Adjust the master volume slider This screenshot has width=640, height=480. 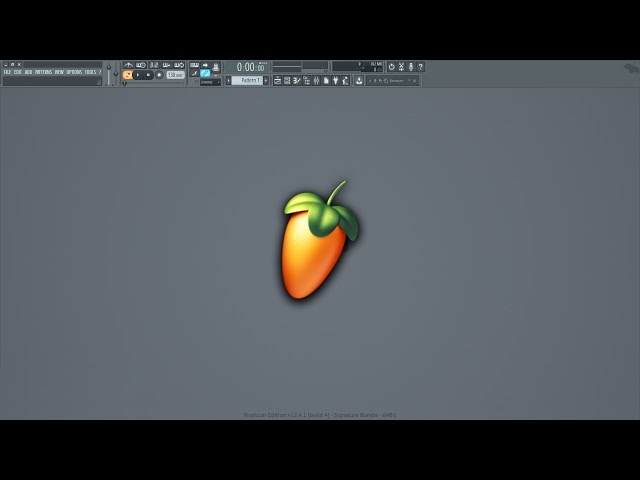pos(109,73)
